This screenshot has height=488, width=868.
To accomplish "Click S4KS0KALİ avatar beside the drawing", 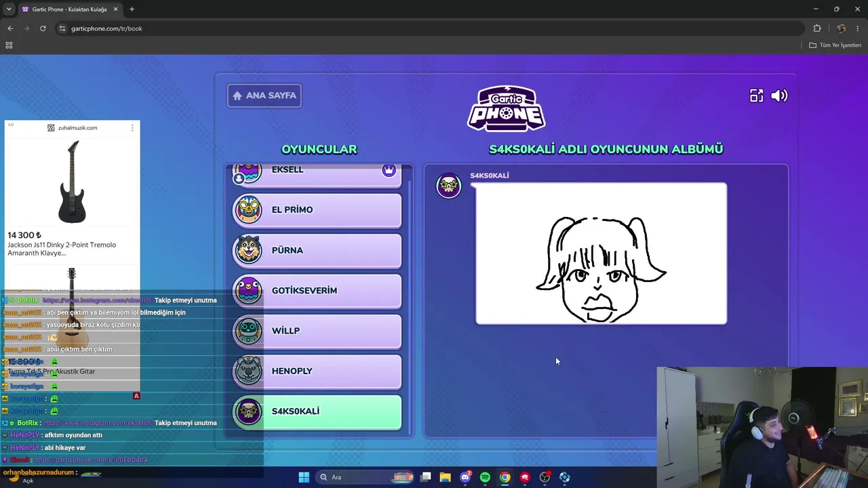I will [448, 186].
